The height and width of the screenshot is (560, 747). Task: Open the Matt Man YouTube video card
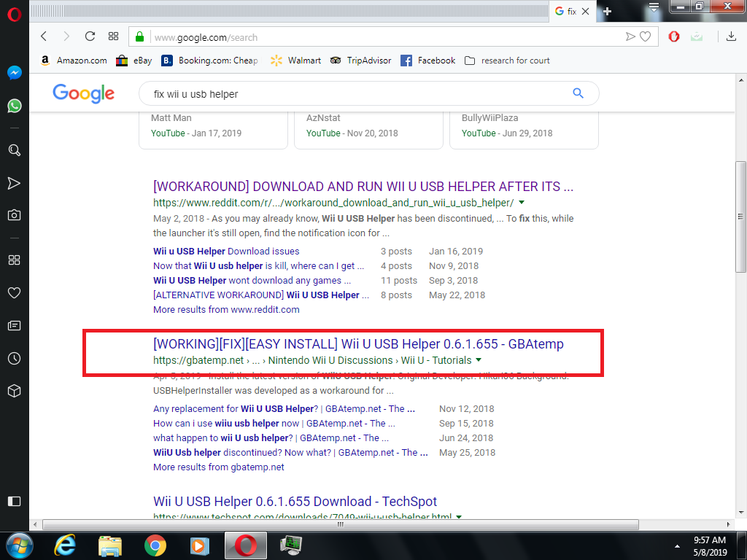(x=213, y=129)
